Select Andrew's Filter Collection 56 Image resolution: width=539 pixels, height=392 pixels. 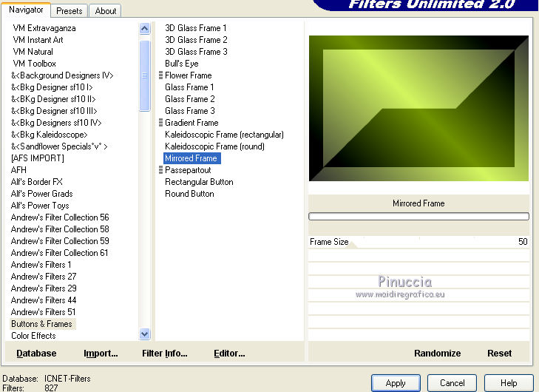coord(60,217)
